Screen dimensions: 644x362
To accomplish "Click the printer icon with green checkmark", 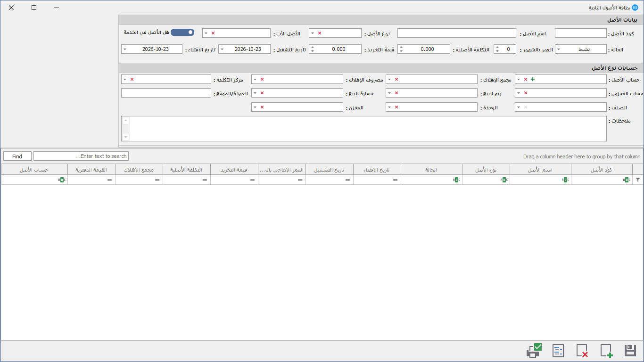I will [534, 351].
